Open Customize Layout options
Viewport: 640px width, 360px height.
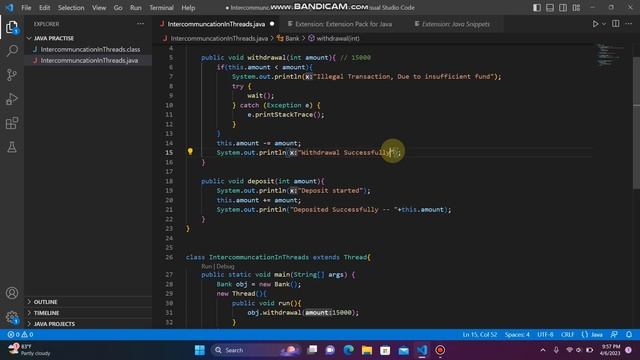576,8
